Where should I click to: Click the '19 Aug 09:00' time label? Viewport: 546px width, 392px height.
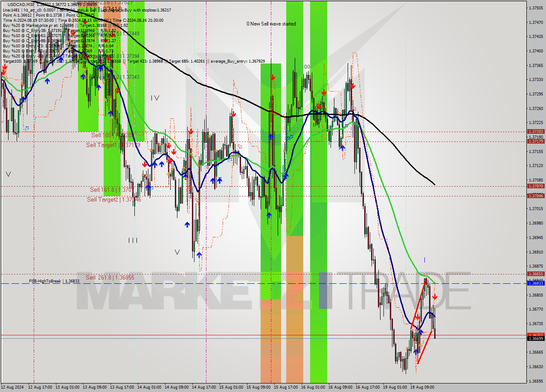click(x=422, y=387)
